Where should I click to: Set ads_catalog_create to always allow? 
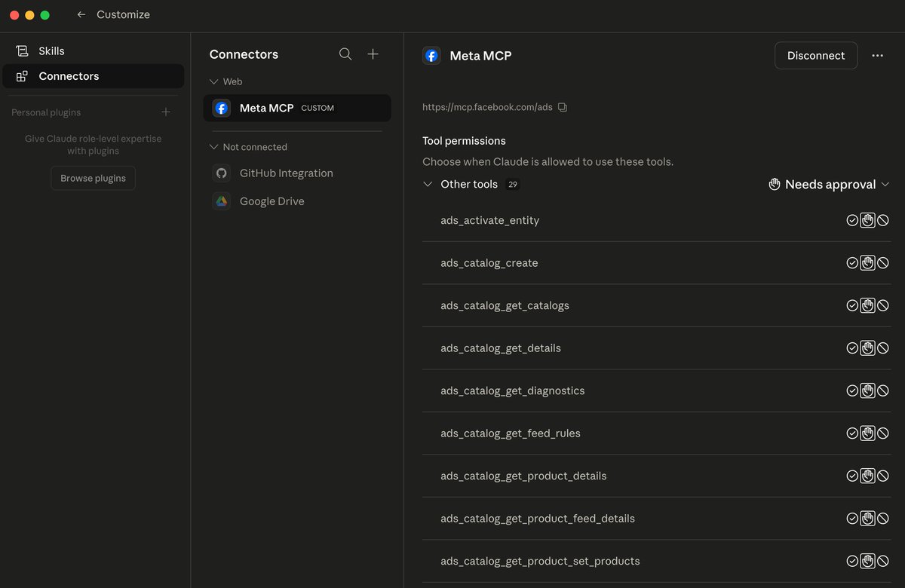852,263
